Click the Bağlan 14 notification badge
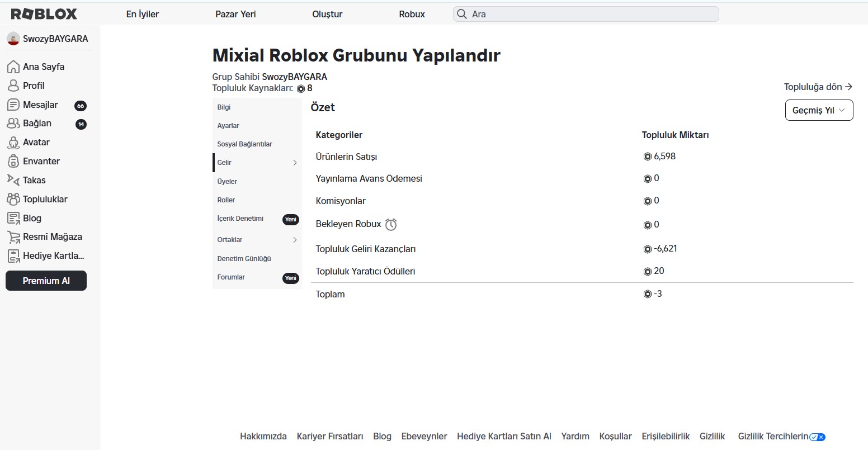This screenshot has height=450, width=868. (x=81, y=124)
